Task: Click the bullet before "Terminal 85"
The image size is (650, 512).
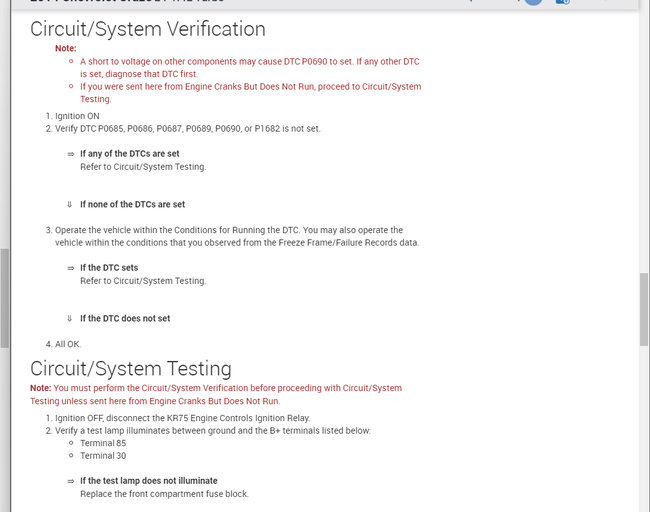Action: [x=71, y=443]
